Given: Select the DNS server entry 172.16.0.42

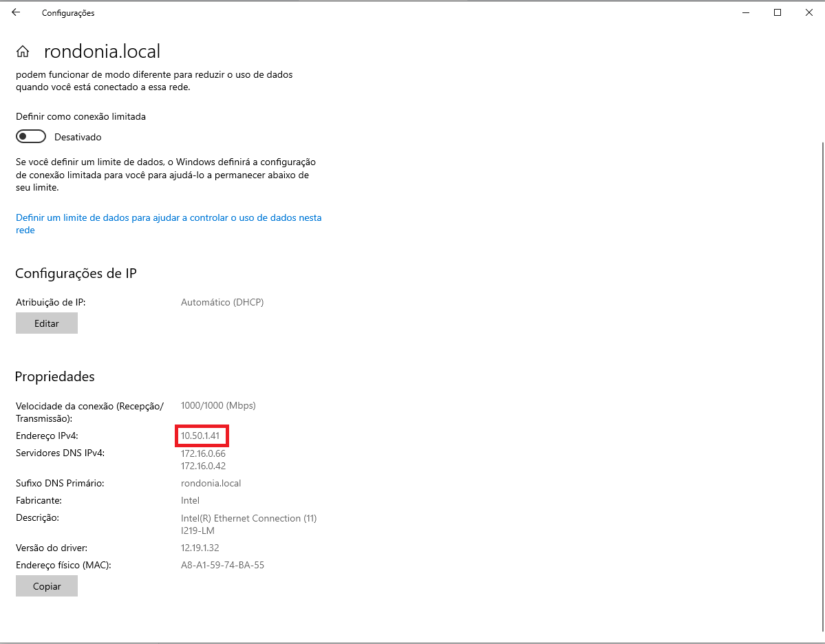Looking at the screenshot, I should pyautogui.click(x=202, y=466).
